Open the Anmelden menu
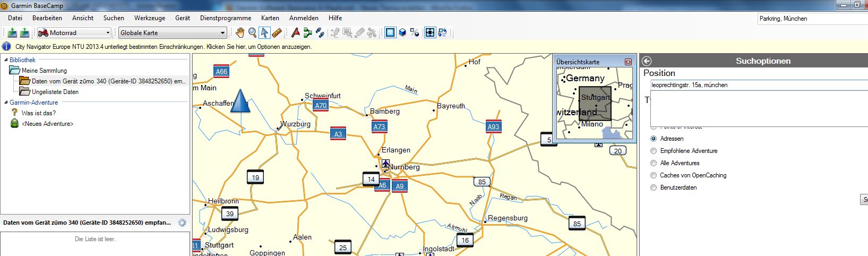Viewport: 868px width, 256px height. point(304,18)
